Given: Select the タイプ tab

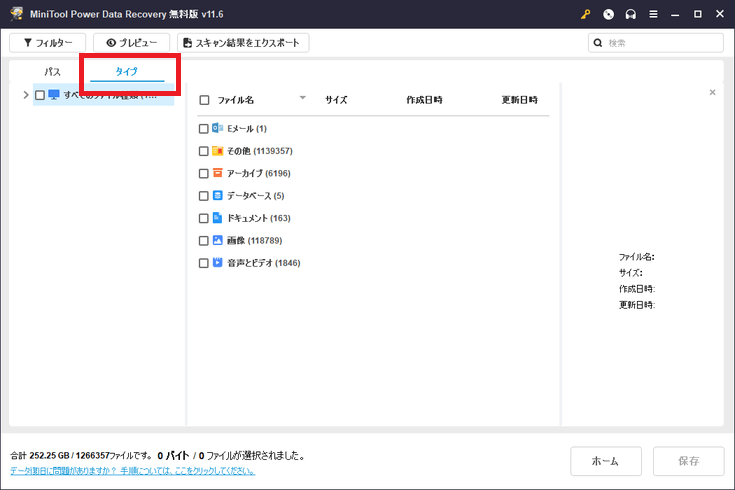Looking at the screenshot, I should [127, 72].
